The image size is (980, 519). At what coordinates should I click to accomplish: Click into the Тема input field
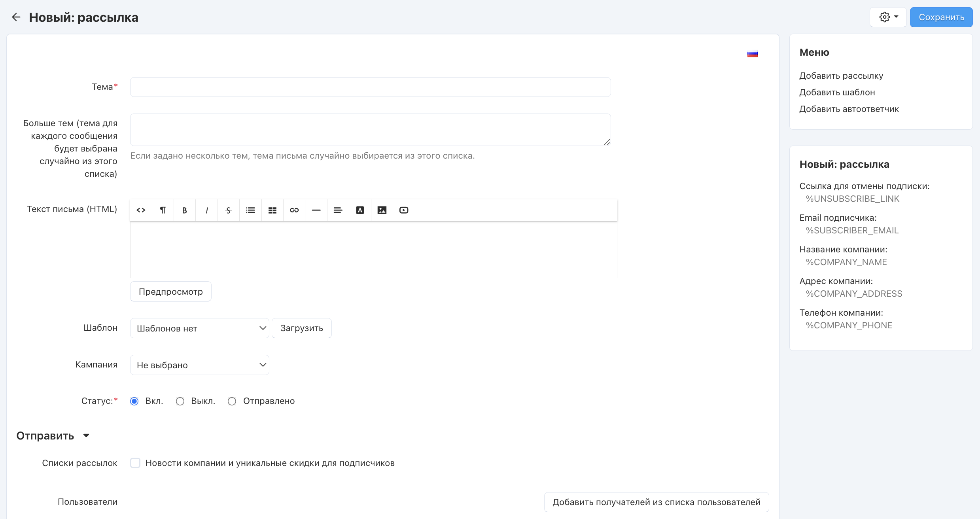(370, 87)
